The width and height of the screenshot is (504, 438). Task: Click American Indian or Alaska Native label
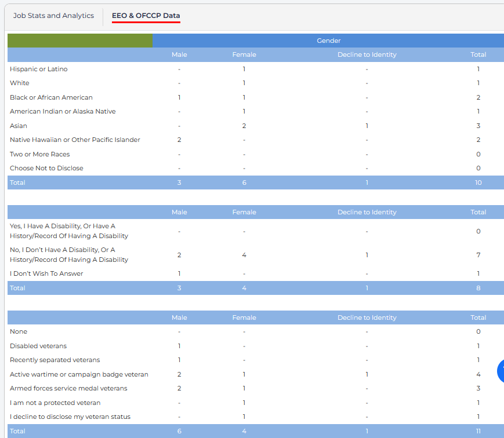63,111
